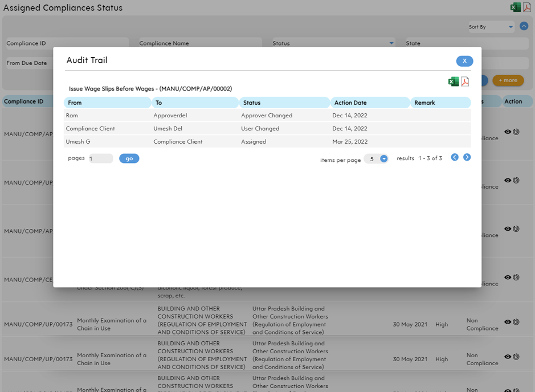Click the Approverdel cell

170,115
